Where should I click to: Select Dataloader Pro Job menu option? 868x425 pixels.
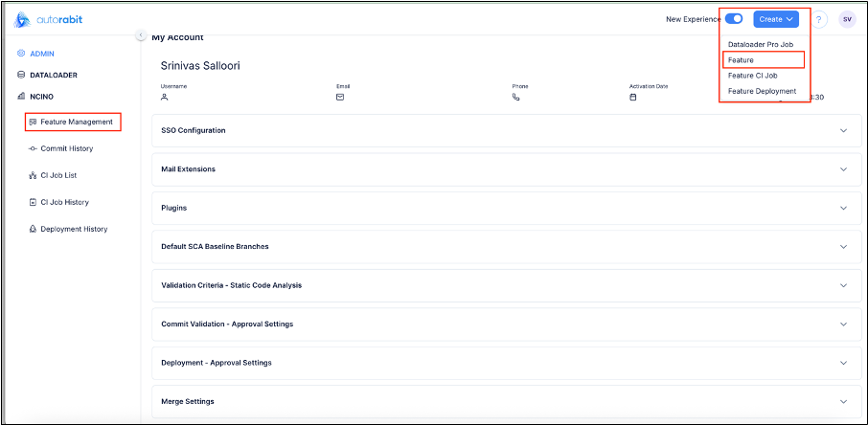pos(761,45)
